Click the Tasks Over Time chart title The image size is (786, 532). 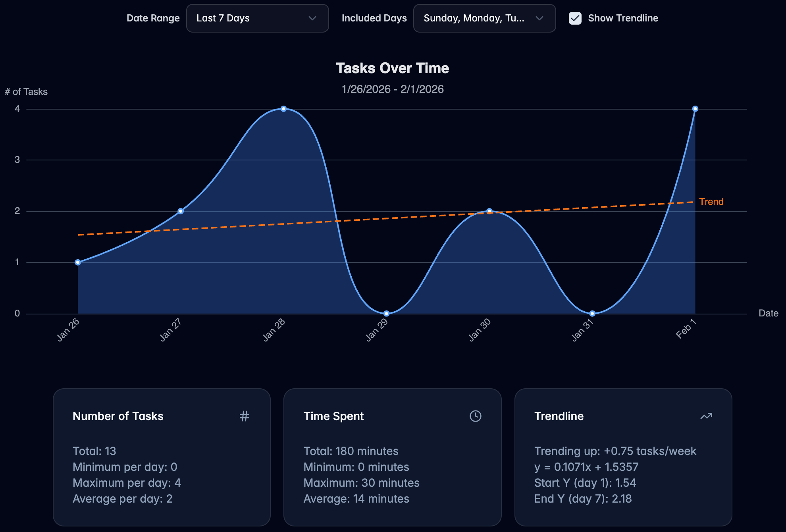point(393,68)
